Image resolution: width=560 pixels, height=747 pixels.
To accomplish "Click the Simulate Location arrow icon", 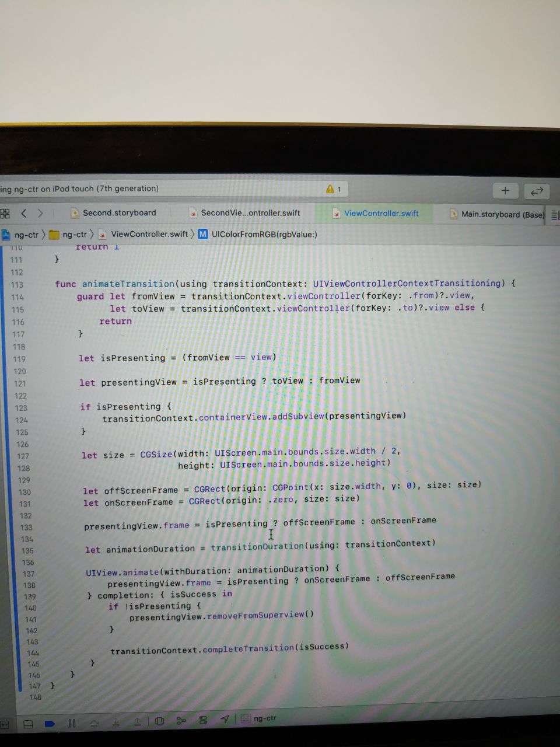I will click(225, 719).
